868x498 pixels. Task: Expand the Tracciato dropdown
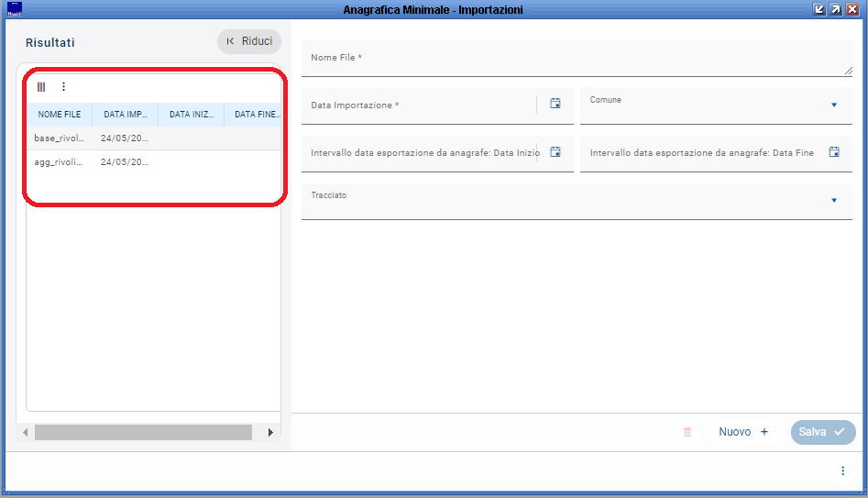(x=834, y=201)
